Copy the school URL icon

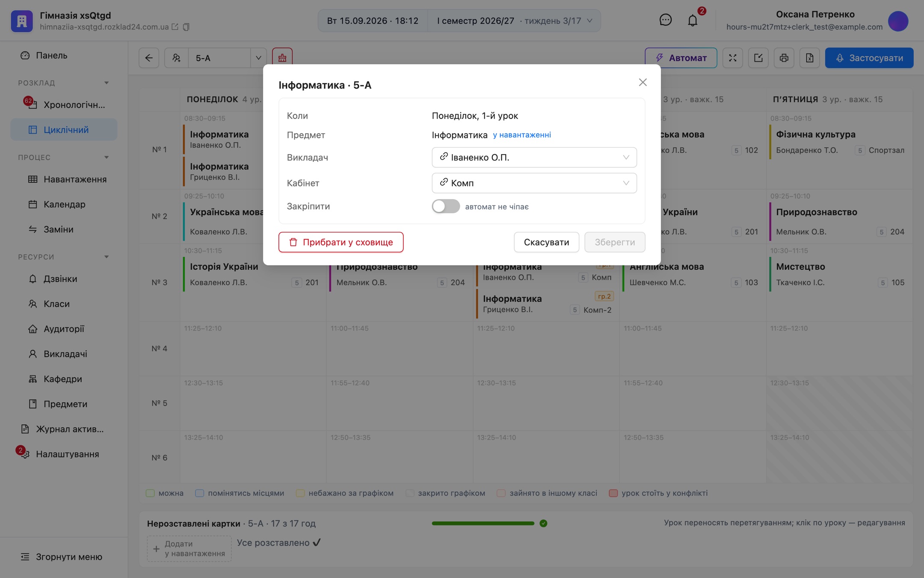click(186, 27)
